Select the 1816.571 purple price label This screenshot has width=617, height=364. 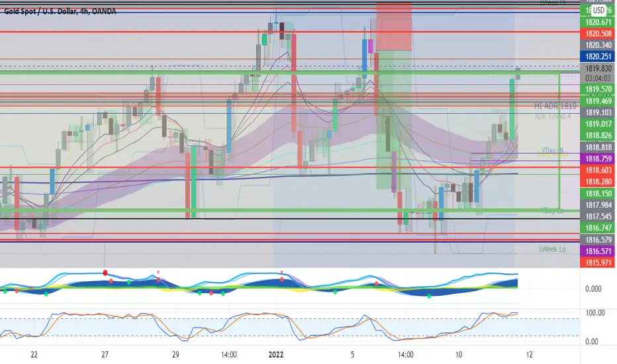[x=598, y=251]
